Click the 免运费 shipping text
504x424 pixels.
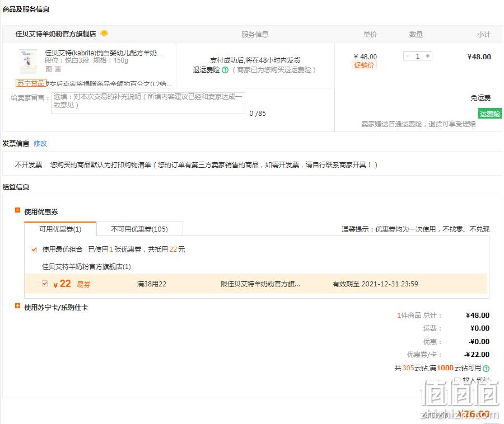click(x=480, y=97)
